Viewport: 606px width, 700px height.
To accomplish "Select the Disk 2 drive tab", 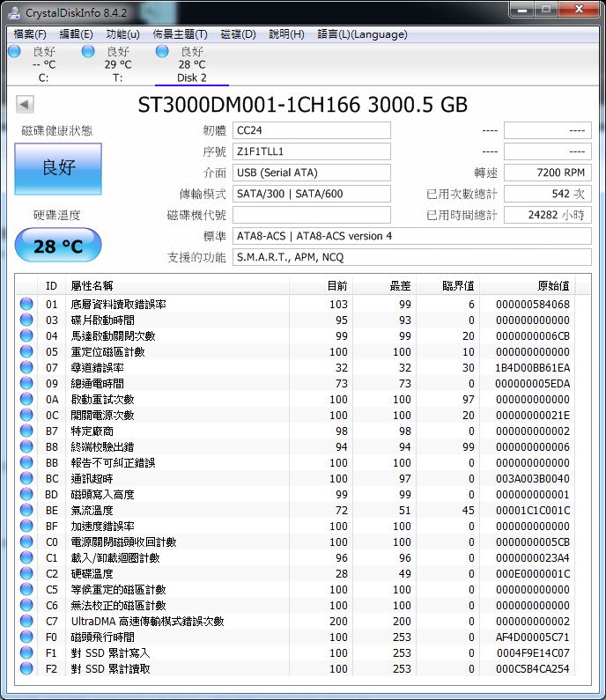I will tap(192, 64).
